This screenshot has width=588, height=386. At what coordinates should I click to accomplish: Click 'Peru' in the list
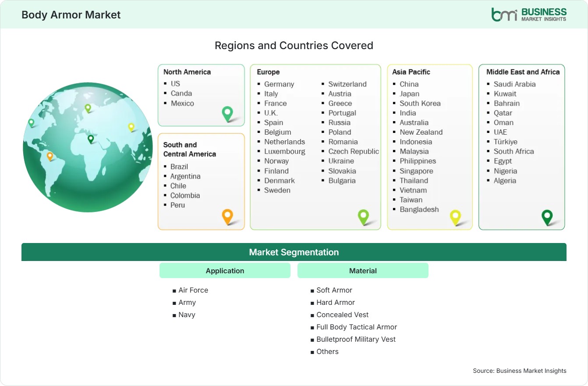177,205
